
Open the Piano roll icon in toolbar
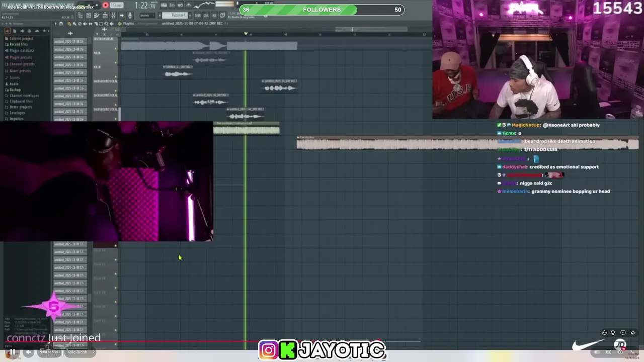[x=97, y=15]
